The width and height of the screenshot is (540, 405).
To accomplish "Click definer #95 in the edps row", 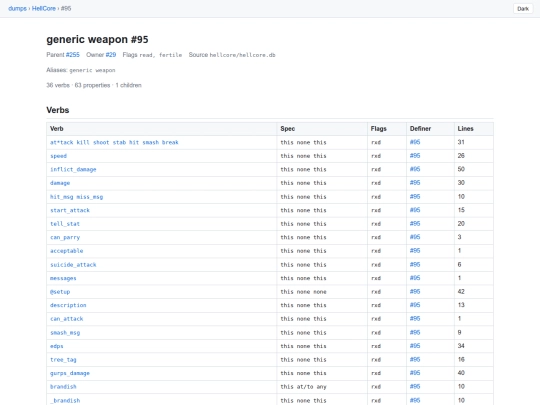I will [415, 346].
